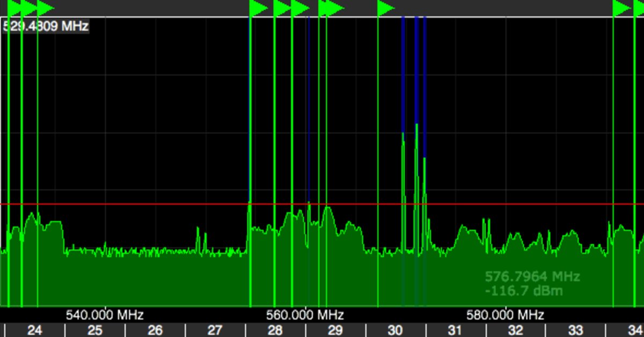
Task: Pick the green marker flag above the 28 label
Action: point(282,8)
